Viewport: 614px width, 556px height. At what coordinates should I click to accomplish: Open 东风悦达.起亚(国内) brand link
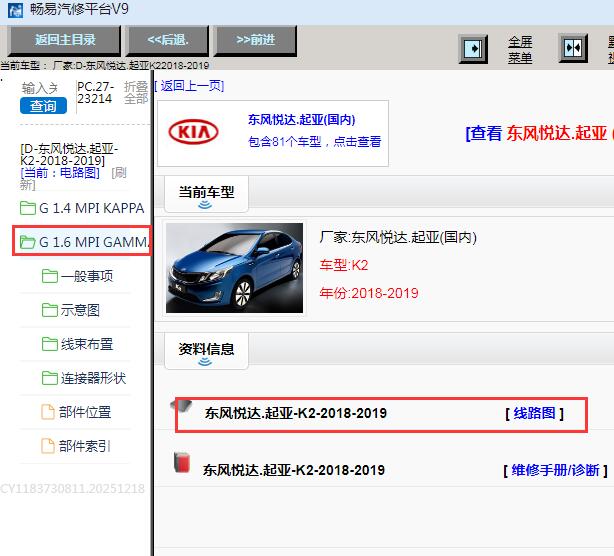click(302, 119)
